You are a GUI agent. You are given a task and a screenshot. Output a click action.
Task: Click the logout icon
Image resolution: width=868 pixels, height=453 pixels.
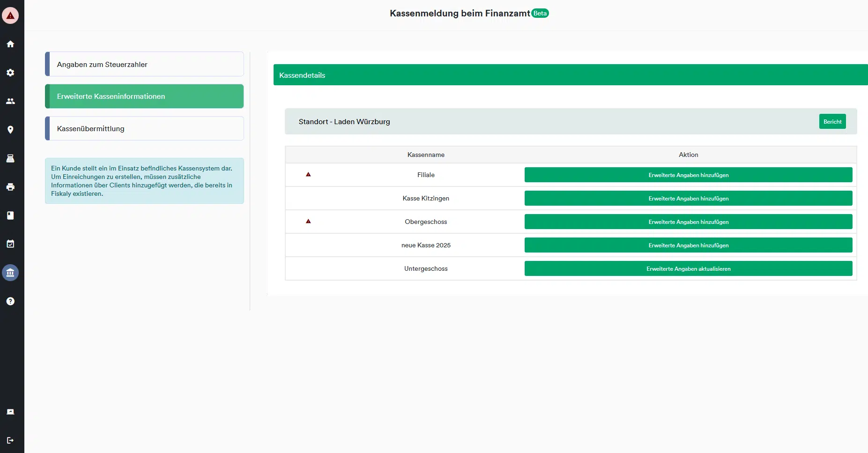point(10,440)
